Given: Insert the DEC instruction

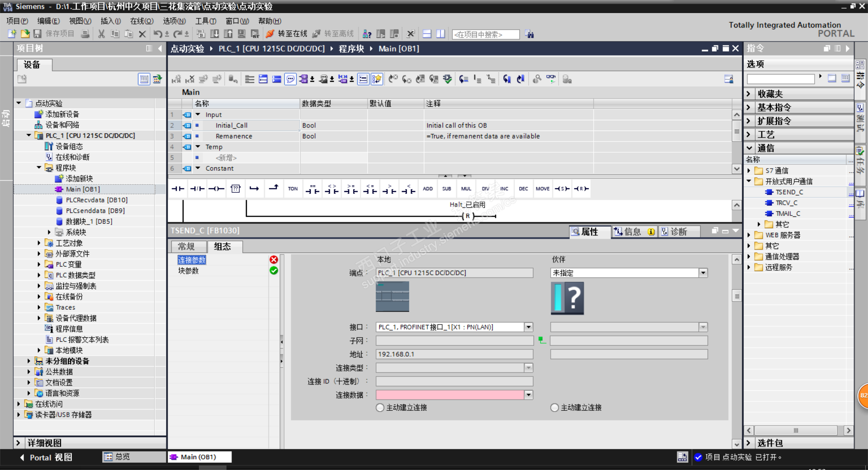Looking at the screenshot, I should pos(524,189).
